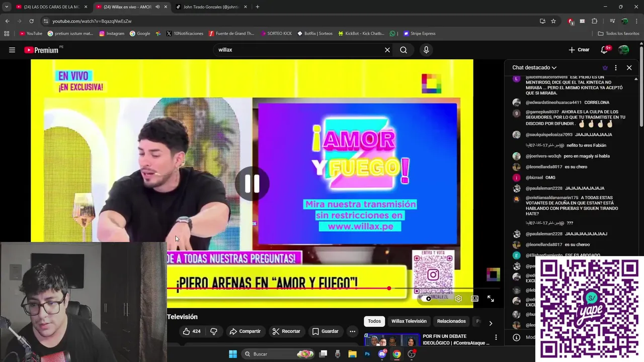Select the Willax Televisión chip

click(x=409, y=321)
